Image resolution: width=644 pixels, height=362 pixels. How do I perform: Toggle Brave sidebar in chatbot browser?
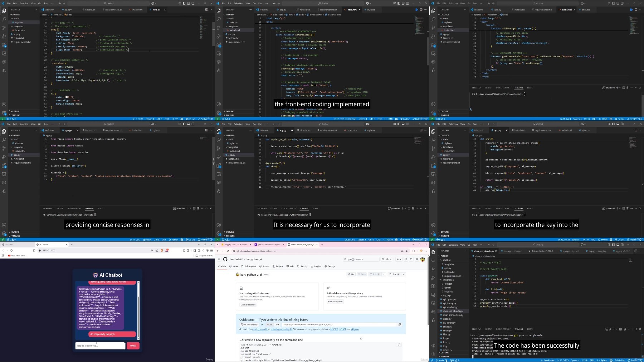pos(195,250)
